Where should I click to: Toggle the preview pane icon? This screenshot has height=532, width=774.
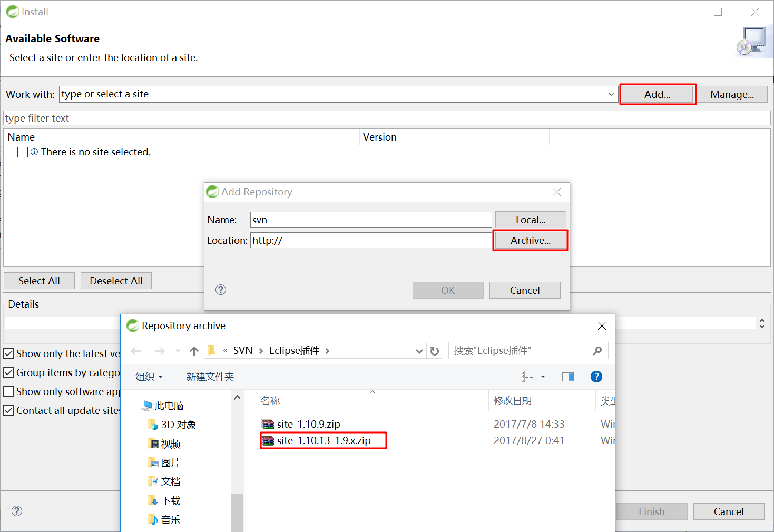pyautogui.click(x=568, y=377)
